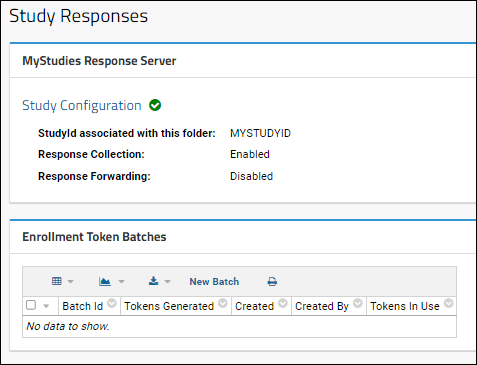477x365 pixels.
Task: Open the grid views icon menu
Action: point(57,281)
